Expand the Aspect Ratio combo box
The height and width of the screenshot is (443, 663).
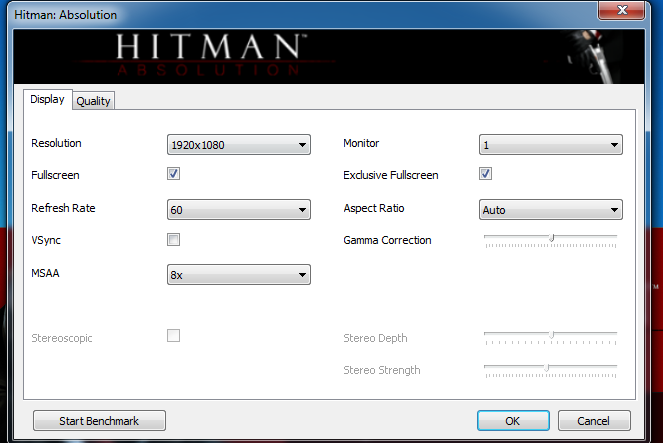click(551, 210)
